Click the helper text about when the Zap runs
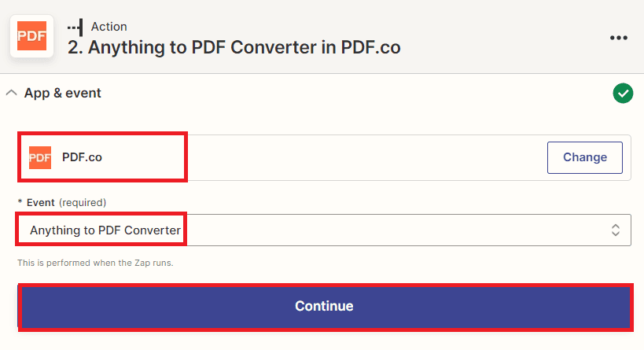The height and width of the screenshot is (350, 644). click(x=95, y=263)
